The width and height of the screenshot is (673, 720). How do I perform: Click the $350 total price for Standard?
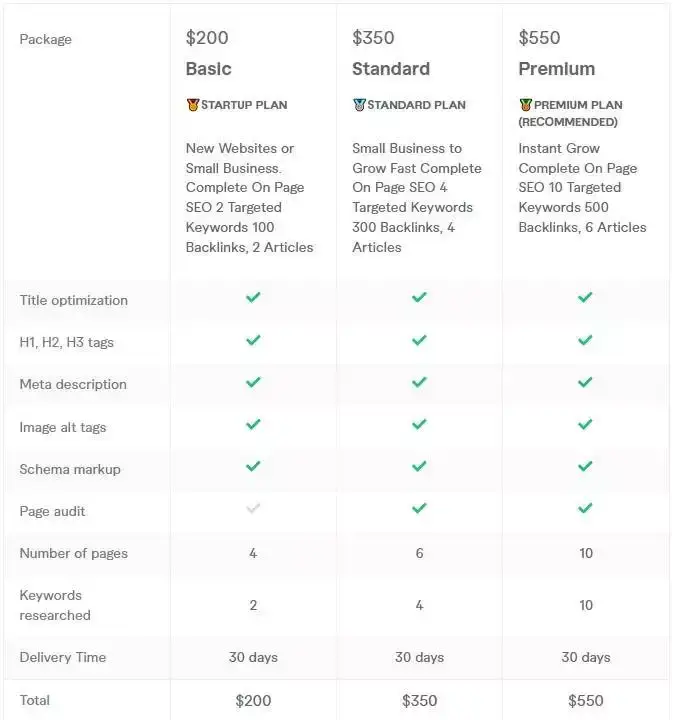[419, 700]
